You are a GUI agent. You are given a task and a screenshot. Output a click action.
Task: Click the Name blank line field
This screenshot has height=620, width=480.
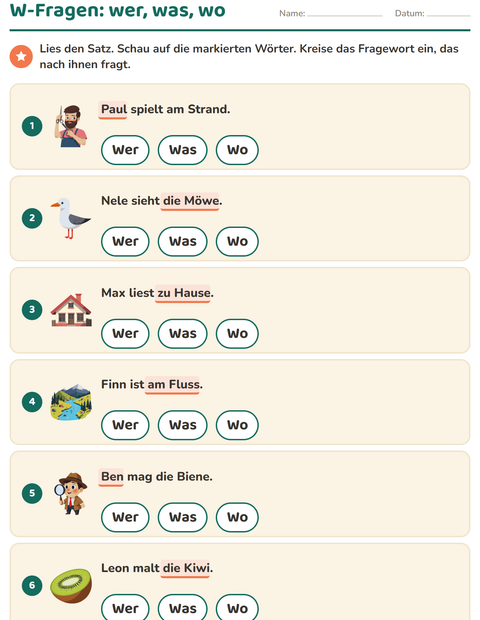(345, 13)
